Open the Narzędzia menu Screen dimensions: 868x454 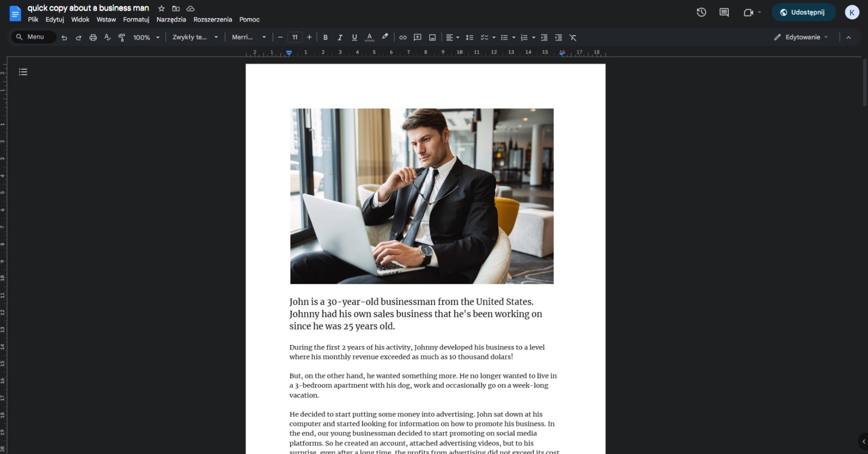coord(171,20)
